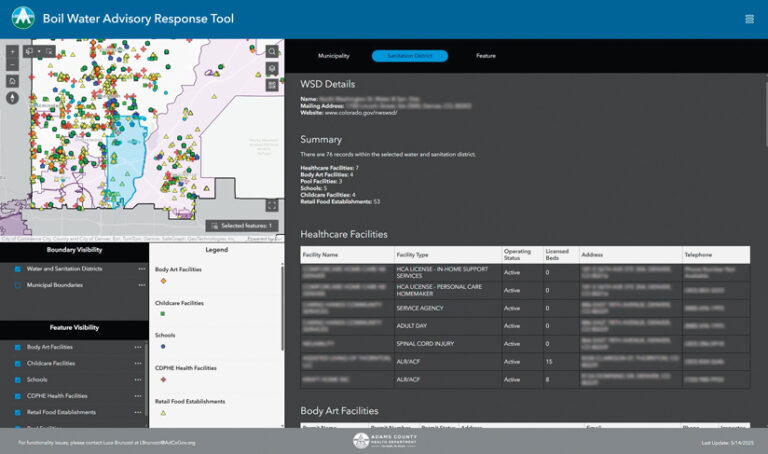Open the map search tool
This screenshot has width=768, height=454.
272,51
